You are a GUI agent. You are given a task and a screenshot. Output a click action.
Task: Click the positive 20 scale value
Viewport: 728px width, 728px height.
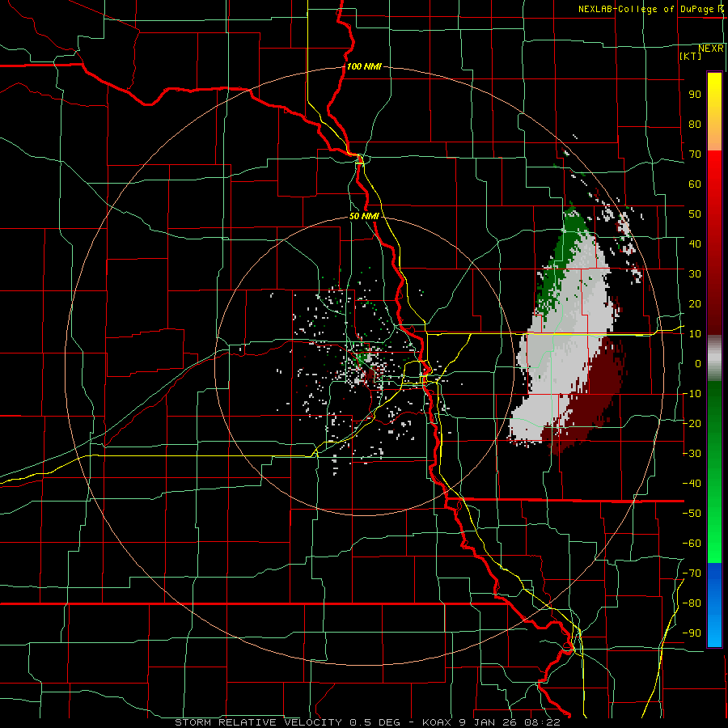(x=695, y=304)
